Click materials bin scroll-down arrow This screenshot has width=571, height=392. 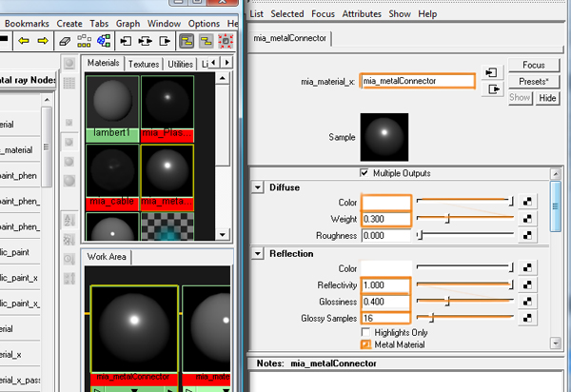(223, 234)
